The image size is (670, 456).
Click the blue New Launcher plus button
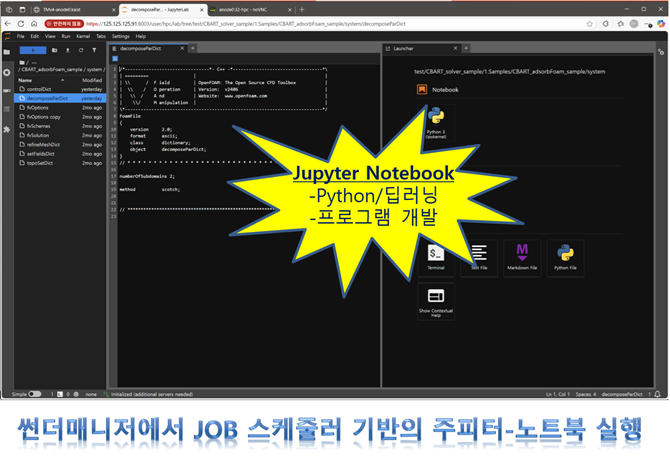click(x=33, y=50)
